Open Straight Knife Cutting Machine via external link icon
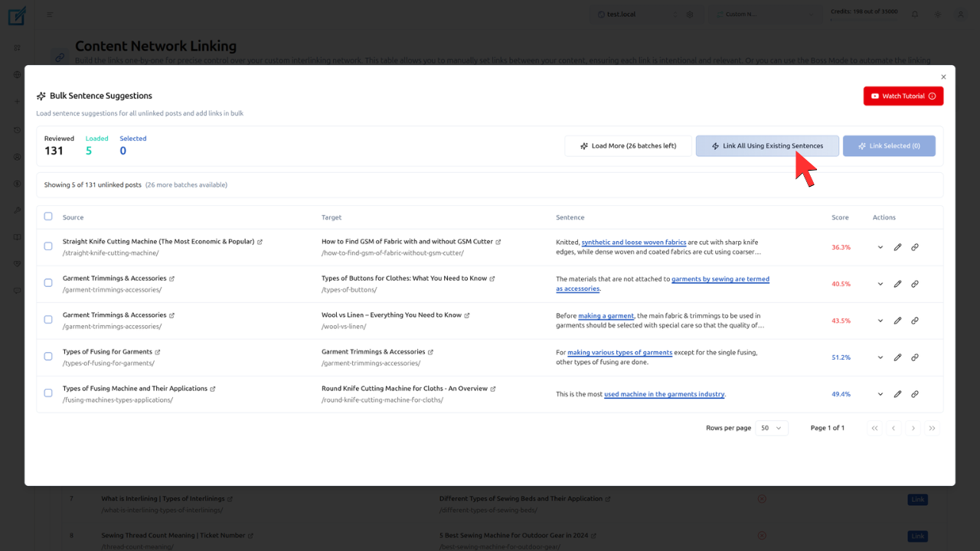The height and width of the screenshot is (551, 980). (260, 241)
